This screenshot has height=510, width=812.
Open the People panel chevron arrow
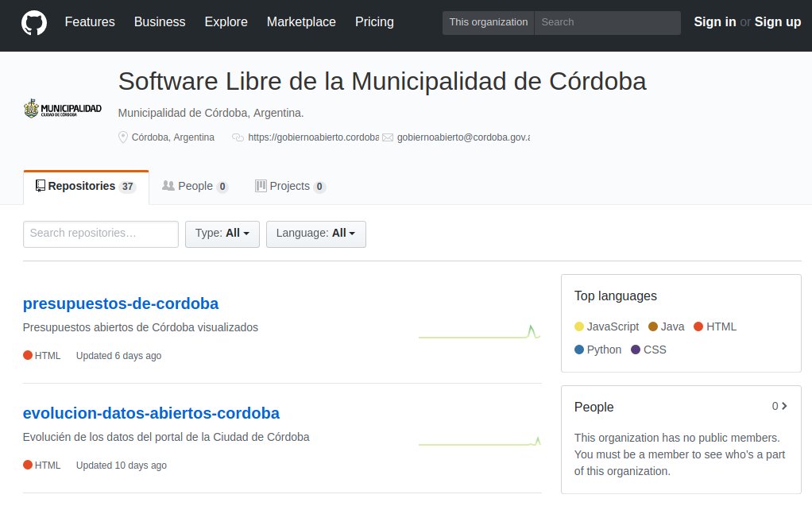click(x=784, y=406)
